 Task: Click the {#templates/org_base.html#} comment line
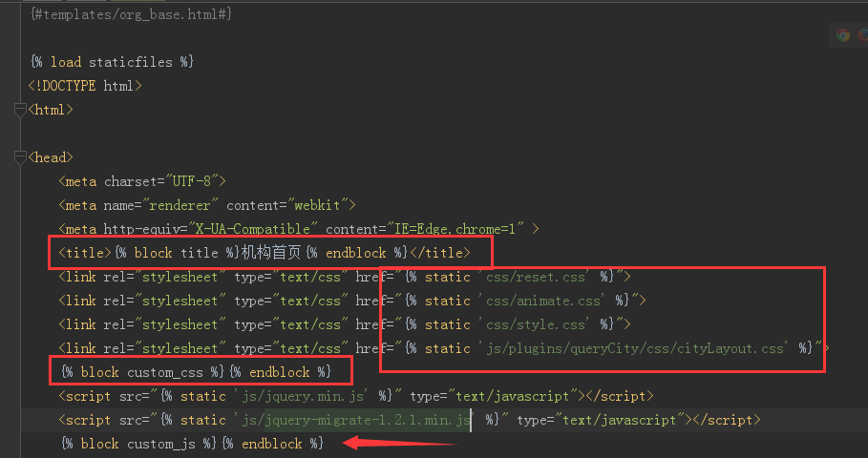pos(131,14)
